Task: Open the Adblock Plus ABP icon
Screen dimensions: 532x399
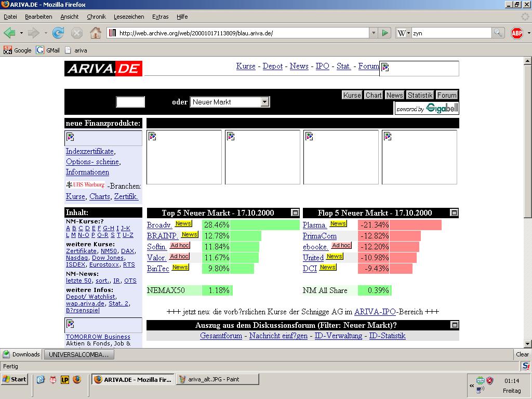Action: [x=517, y=33]
